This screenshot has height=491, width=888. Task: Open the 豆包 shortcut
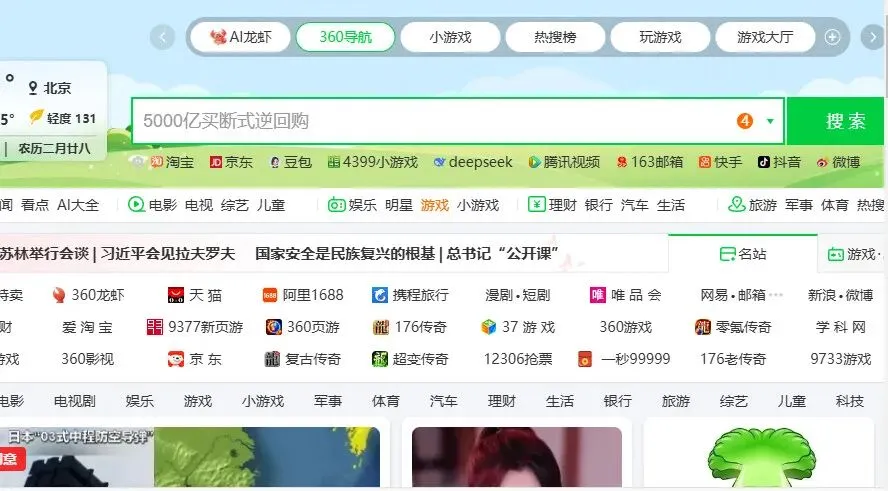pyautogui.click(x=291, y=163)
